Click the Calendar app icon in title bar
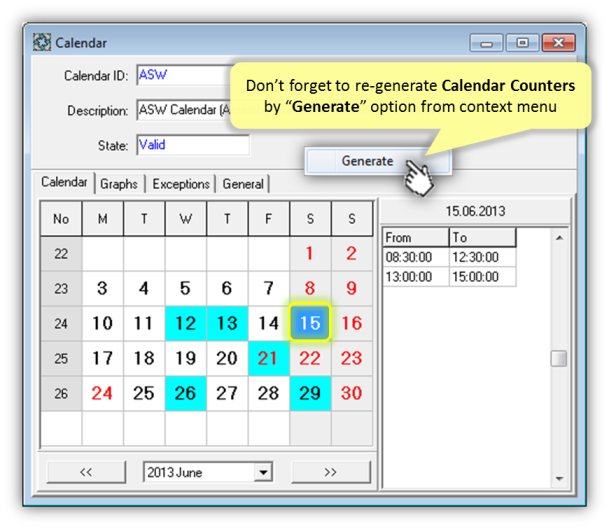Screen dimensions: 609x529 [42, 43]
